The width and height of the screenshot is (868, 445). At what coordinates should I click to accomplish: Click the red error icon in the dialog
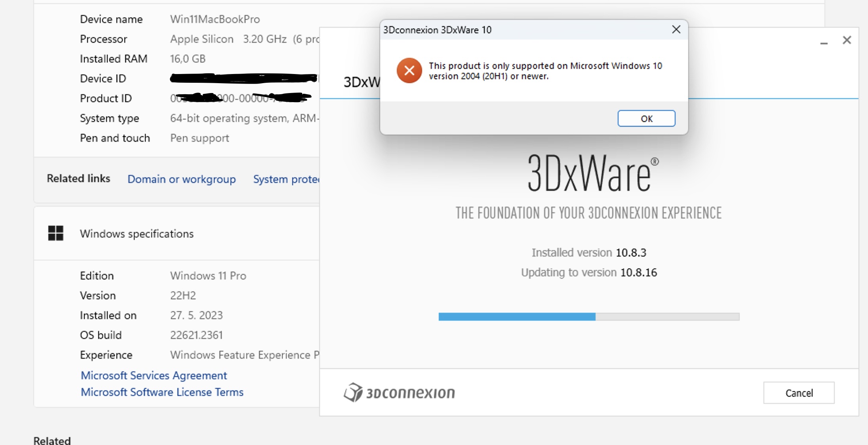(x=409, y=70)
